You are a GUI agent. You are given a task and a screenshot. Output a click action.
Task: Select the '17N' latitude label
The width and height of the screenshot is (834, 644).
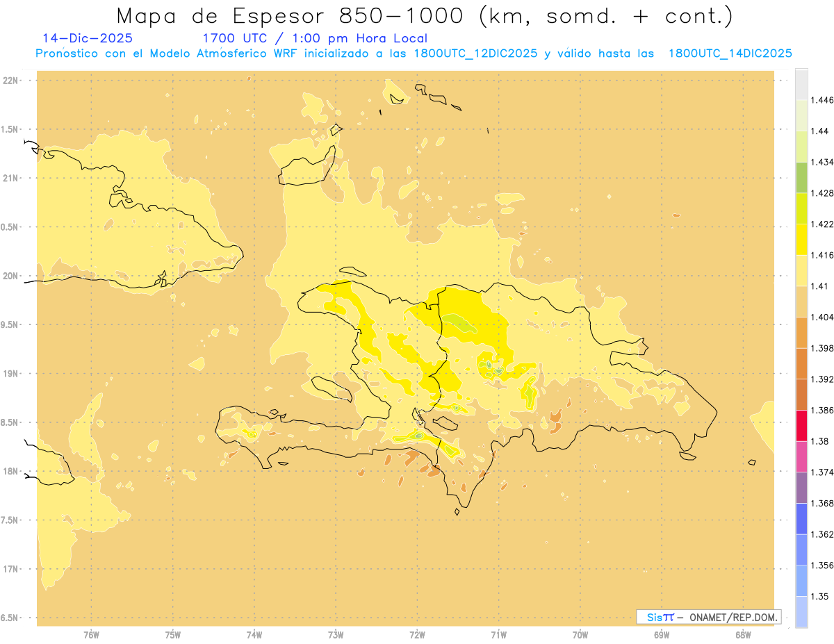pyautogui.click(x=11, y=569)
